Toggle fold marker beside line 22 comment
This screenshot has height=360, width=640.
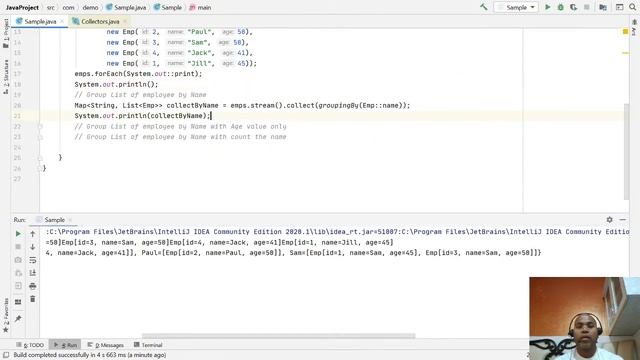(40, 127)
